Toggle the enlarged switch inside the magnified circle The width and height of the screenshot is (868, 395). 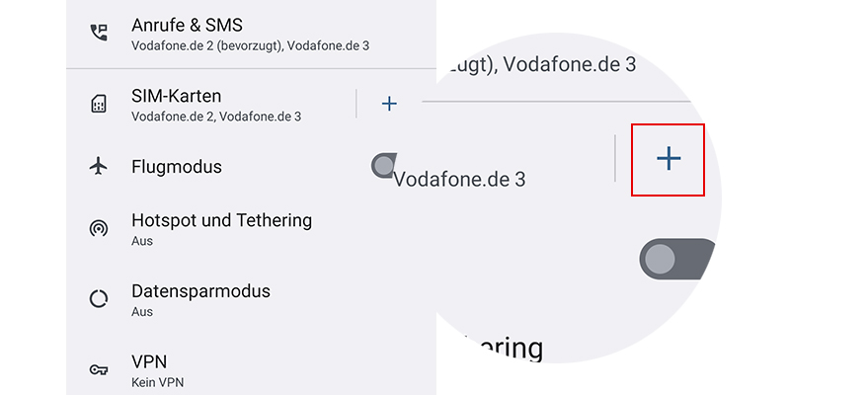pyautogui.click(x=677, y=260)
